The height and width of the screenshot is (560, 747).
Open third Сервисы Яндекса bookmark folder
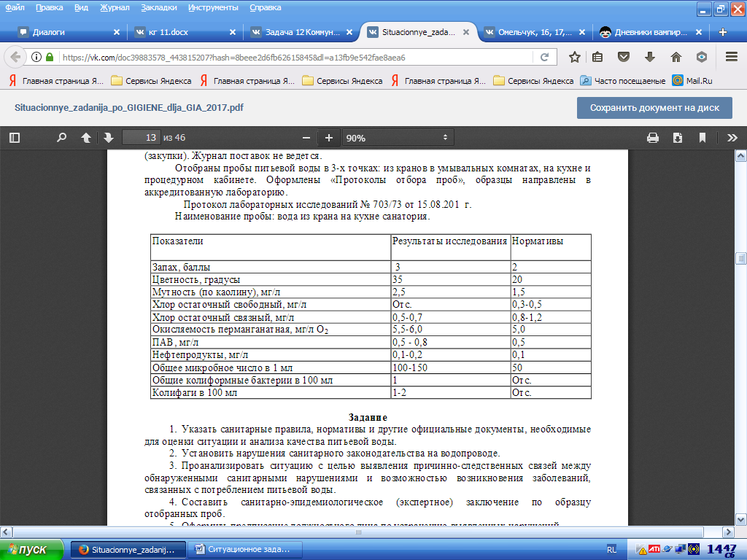[533, 81]
